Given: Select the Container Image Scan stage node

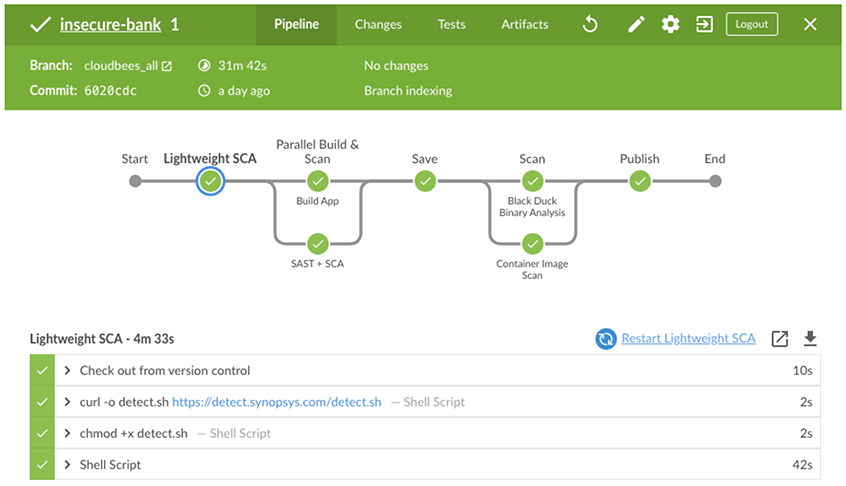Looking at the screenshot, I should (x=533, y=243).
